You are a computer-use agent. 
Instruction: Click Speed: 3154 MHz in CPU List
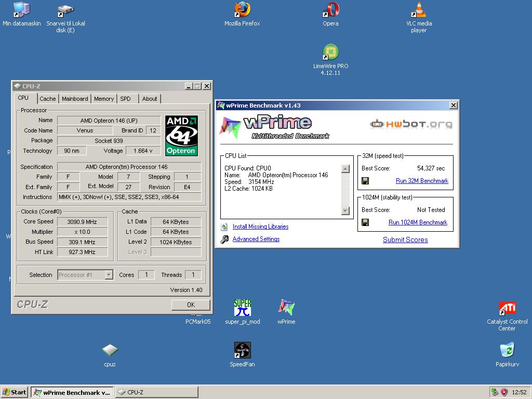pyautogui.click(x=249, y=182)
